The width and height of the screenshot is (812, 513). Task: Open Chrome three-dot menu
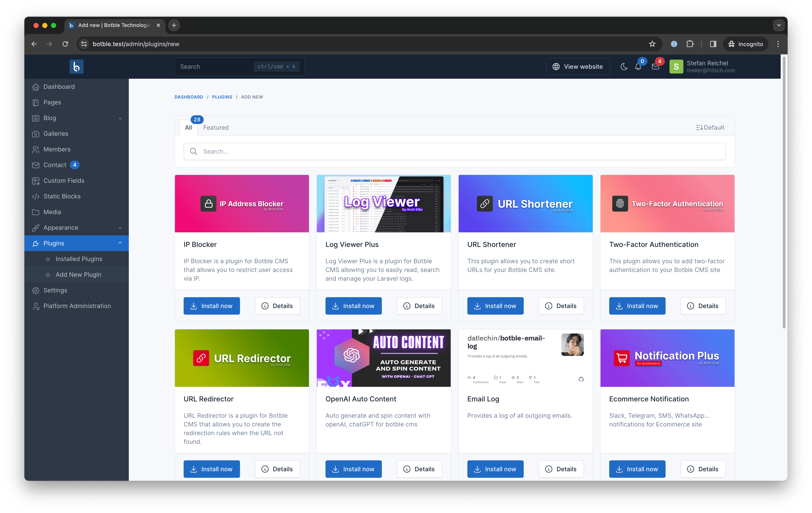778,44
